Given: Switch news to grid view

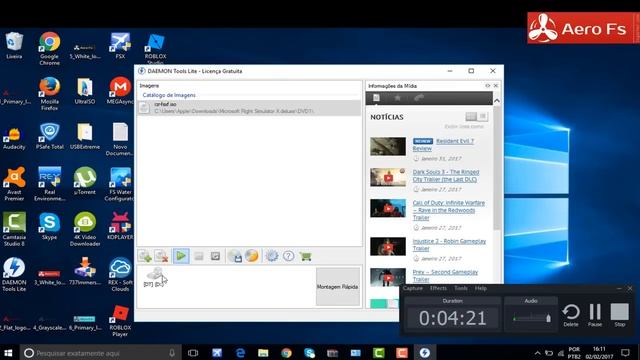Looking at the screenshot, I should pos(471,116).
